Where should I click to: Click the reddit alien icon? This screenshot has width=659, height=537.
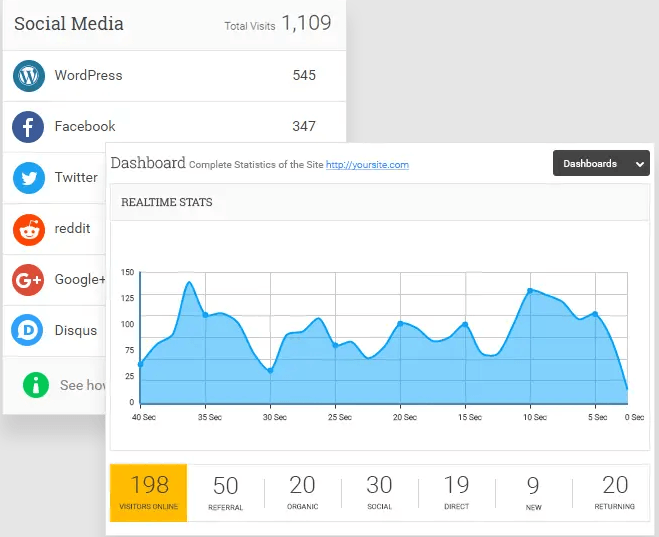tap(29, 229)
